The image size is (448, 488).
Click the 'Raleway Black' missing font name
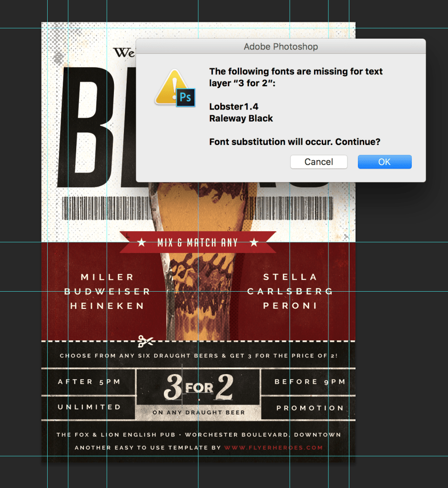click(241, 118)
